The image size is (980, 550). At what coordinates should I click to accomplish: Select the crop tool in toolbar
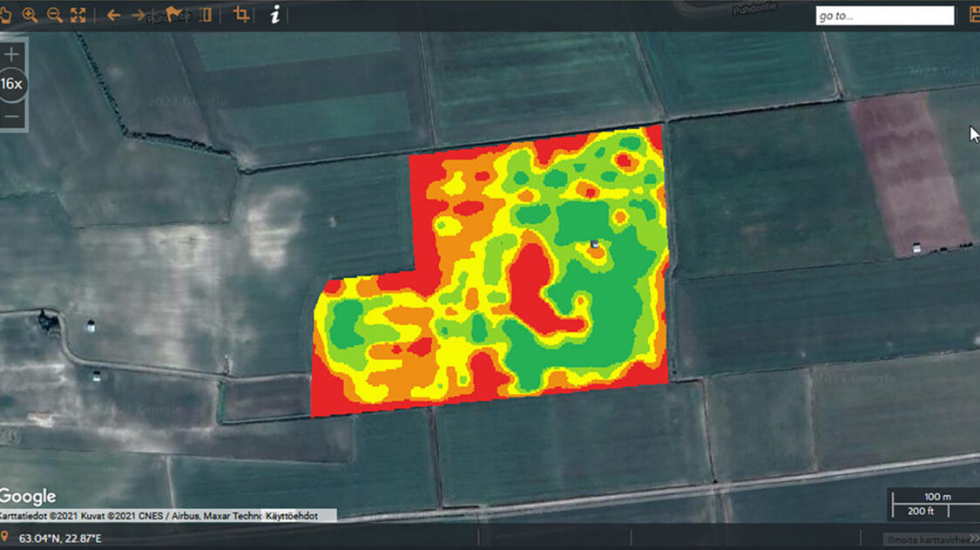point(241,15)
